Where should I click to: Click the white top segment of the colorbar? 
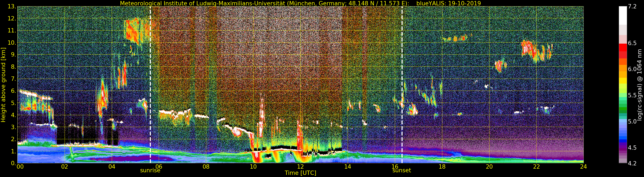623,15
